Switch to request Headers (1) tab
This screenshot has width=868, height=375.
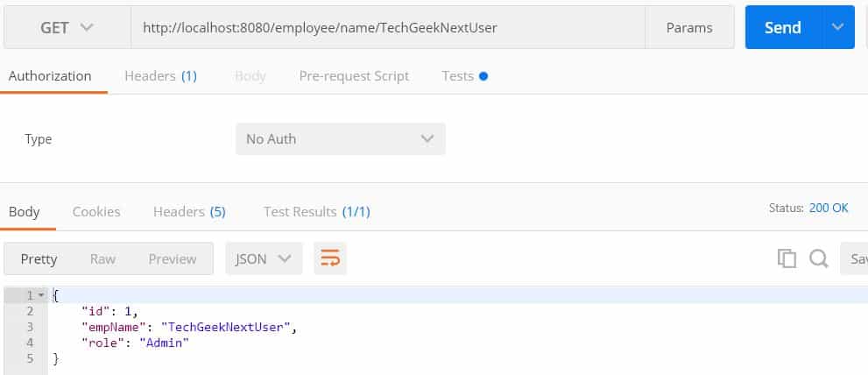click(x=160, y=76)
